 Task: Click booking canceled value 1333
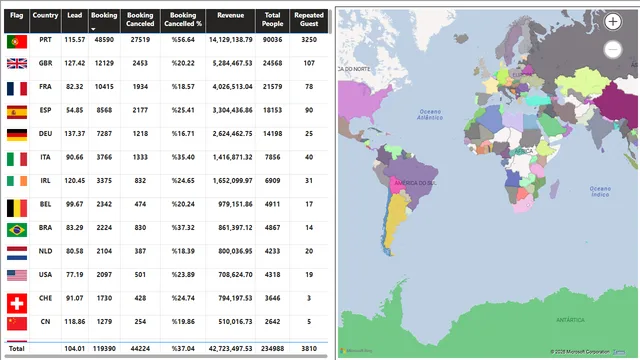click(140, 157)
